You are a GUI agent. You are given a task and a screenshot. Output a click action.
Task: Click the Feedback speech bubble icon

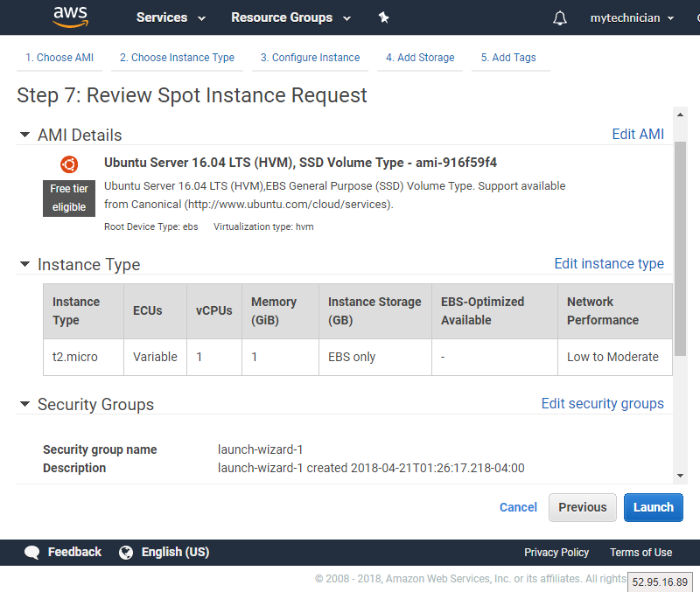click(32, 553)
